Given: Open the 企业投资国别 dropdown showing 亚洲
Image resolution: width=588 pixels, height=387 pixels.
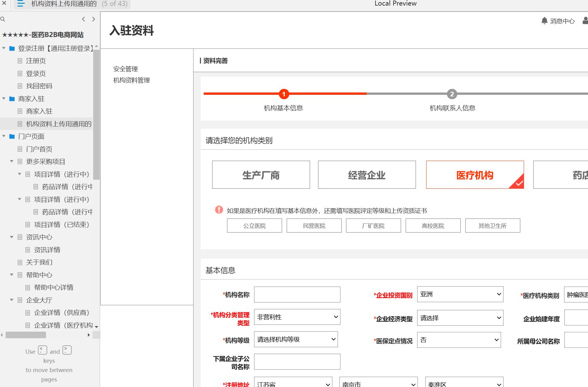Looking at the screenshot, I should click(x=460, y=294).
